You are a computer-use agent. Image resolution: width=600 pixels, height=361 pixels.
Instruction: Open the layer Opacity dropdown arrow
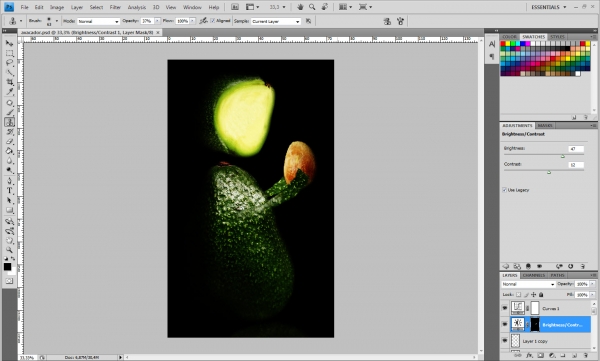(x=593, y=284)
